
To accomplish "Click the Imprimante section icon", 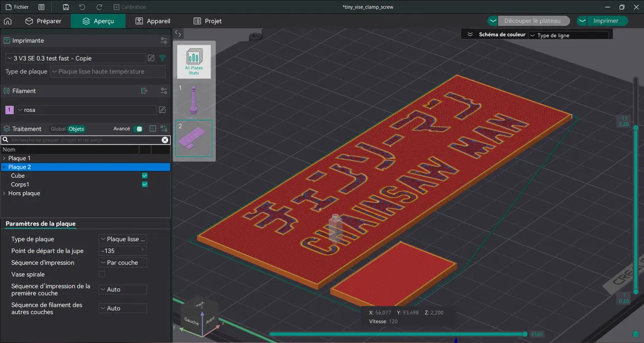I will tap(7, 40).
